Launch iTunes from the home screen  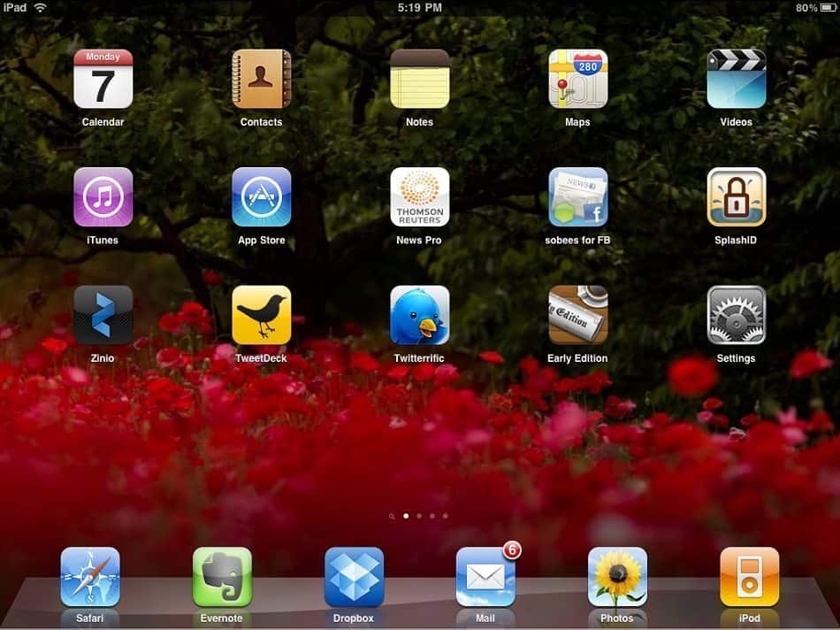(103, 196)
